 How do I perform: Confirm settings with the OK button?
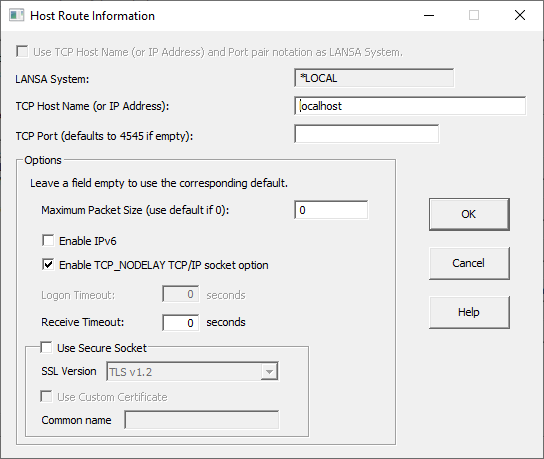(469, 214)
